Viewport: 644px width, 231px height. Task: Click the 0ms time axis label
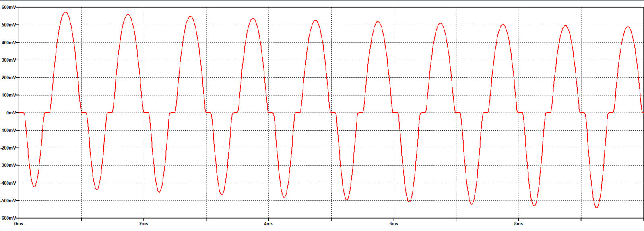click(19, 224)
